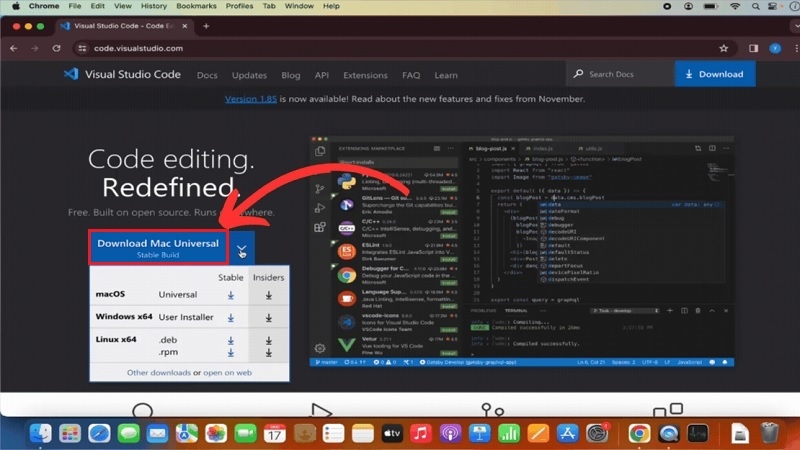Click open on web link
This screenshot has height=450, width=800.
[x=228, y=372]
